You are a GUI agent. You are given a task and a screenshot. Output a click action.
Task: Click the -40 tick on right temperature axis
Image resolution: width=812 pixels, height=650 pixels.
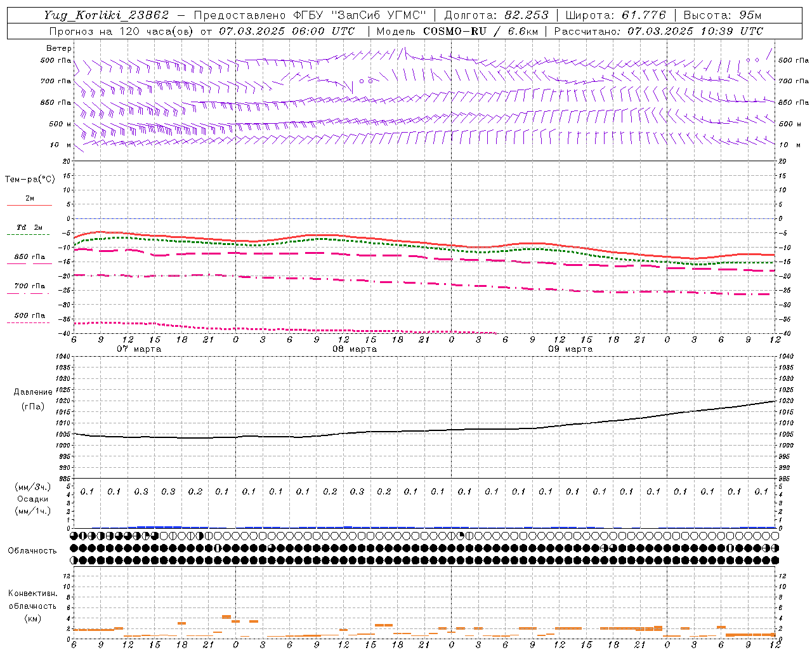point(784,334)
